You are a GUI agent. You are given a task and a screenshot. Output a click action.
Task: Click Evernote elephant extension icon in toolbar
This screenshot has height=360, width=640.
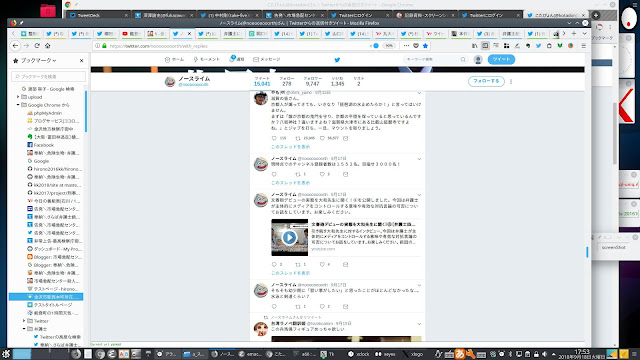[528, 46]
